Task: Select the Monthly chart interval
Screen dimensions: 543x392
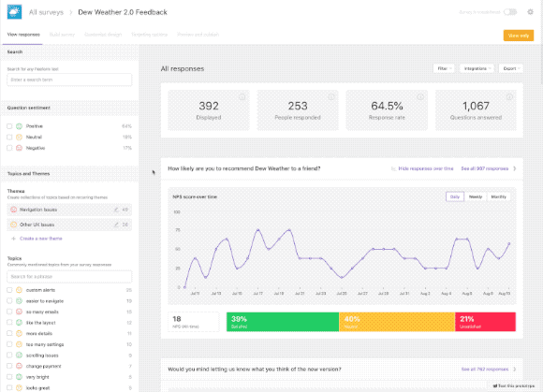Action: click(x=499, y=196)
